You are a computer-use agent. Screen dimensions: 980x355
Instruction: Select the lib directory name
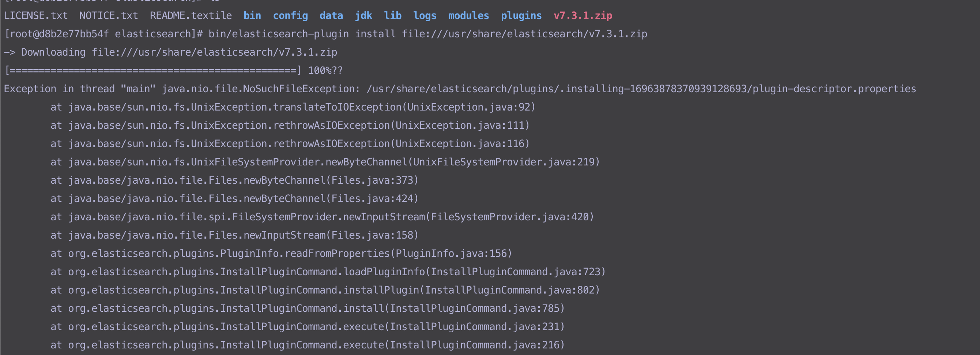pyautogui.click(x=392, y=16)
